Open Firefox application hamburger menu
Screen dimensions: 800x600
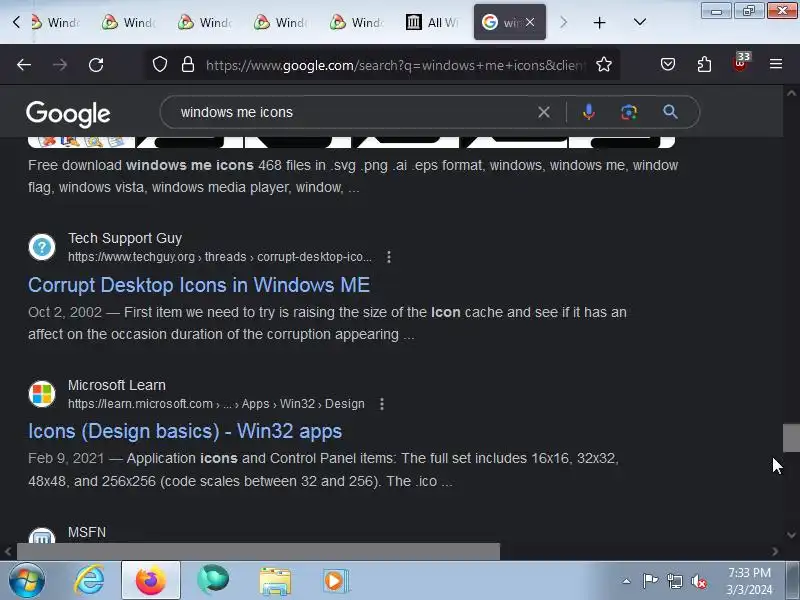pos(776,64)
